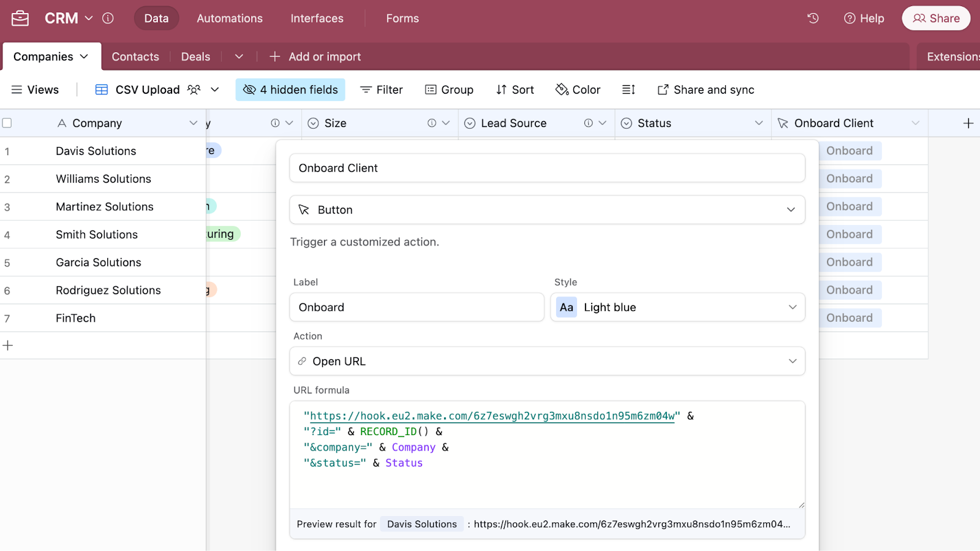Open the Light blue style dropdown
The width and height of the screenshot is (980, 551).
(677, 307)
